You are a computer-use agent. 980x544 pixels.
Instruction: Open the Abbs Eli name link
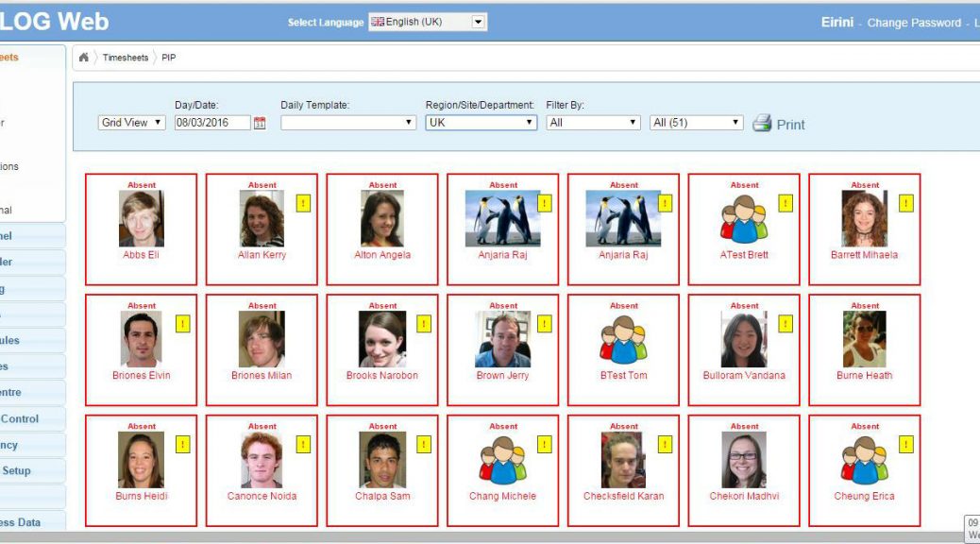(141, 255)
